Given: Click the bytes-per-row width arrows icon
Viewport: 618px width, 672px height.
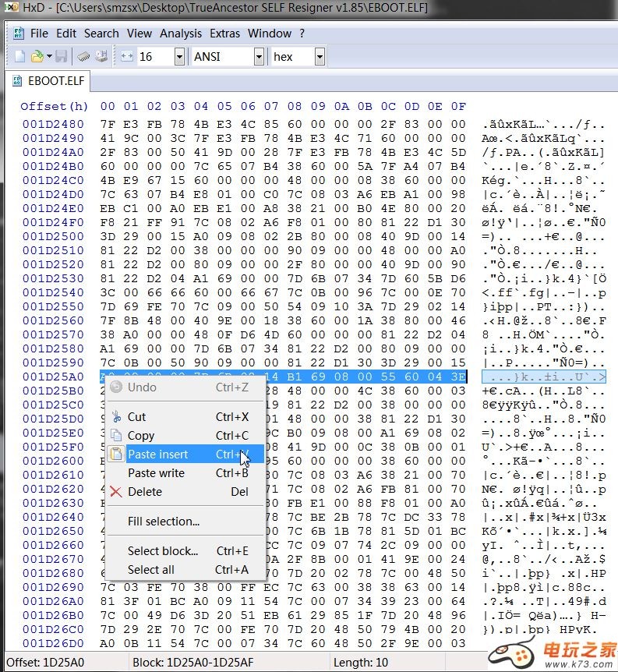Looking at the screenshot, I should pyautogui.click(x=127, y=56).
